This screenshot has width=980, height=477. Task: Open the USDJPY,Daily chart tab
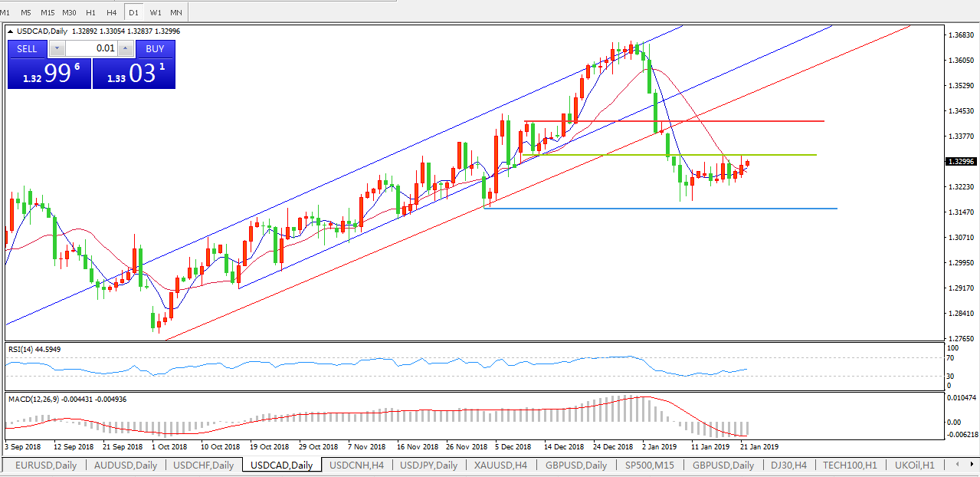(x=428, y=465)
